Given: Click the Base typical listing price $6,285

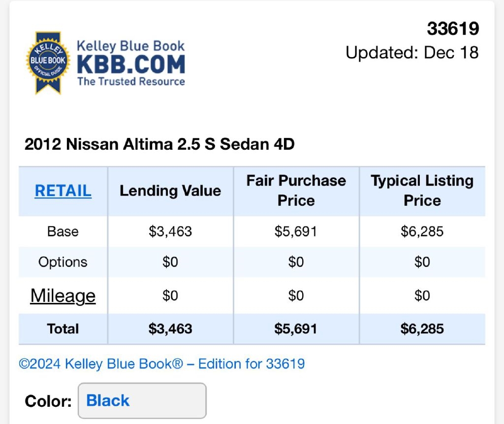Looking at the screenshot, I should click(422, 231).
